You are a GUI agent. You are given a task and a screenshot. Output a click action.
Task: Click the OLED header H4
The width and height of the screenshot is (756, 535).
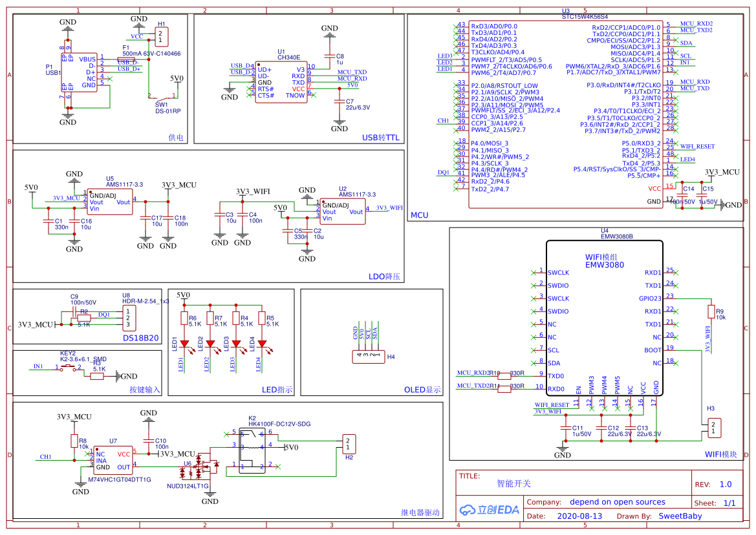click(367, 357)
